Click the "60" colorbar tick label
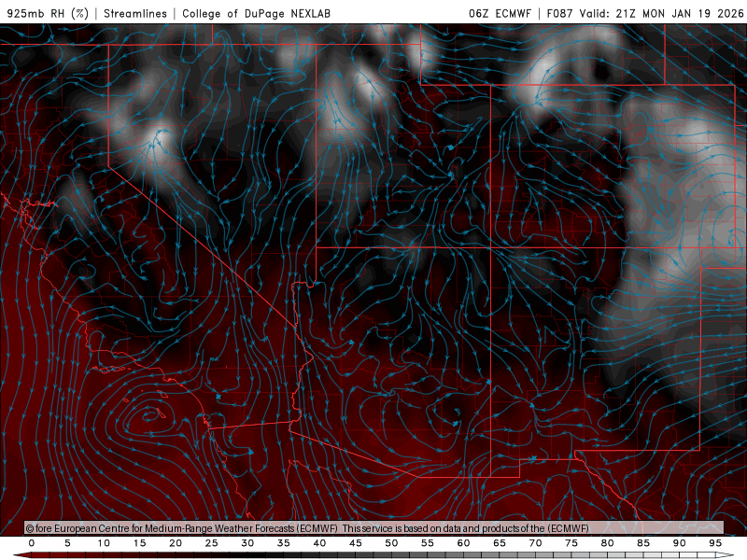Image resolution: width=747 pixels, height=560 pixels. (x=463, y=543)
